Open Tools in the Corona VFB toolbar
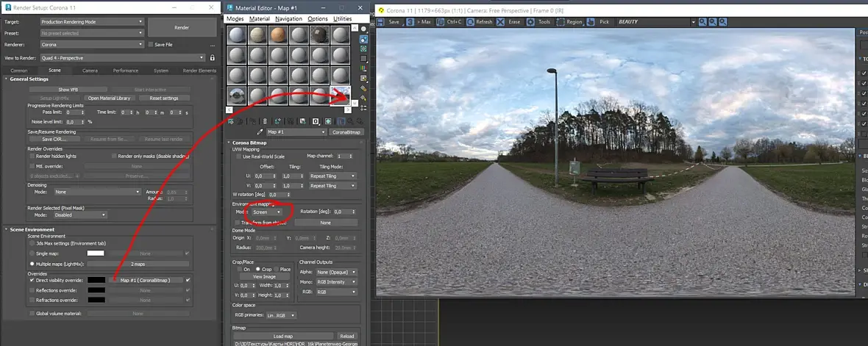Screen dimensions: 868x346 point(538,22)
